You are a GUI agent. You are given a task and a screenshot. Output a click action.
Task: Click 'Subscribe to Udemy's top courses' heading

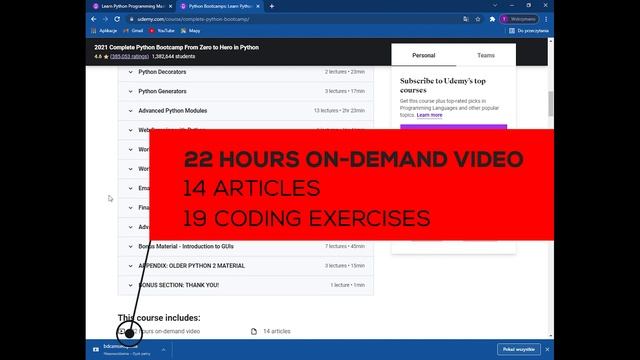point(443,85)
